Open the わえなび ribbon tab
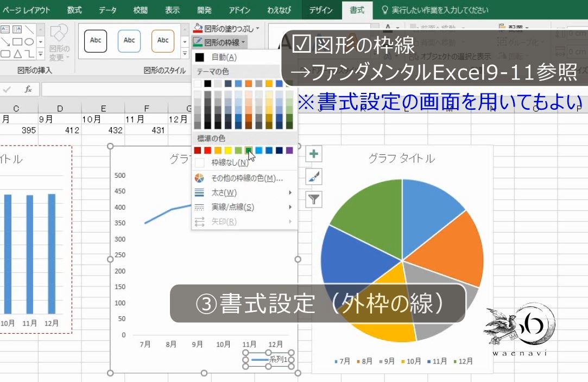The width and height of the screenshot is (588, 382). (279, 10)
